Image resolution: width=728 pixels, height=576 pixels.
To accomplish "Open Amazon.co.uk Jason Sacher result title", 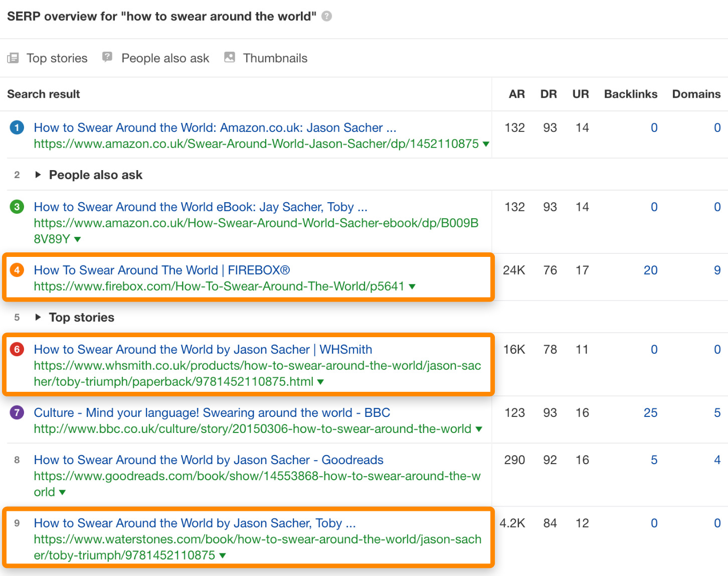I will click(215, 127).
